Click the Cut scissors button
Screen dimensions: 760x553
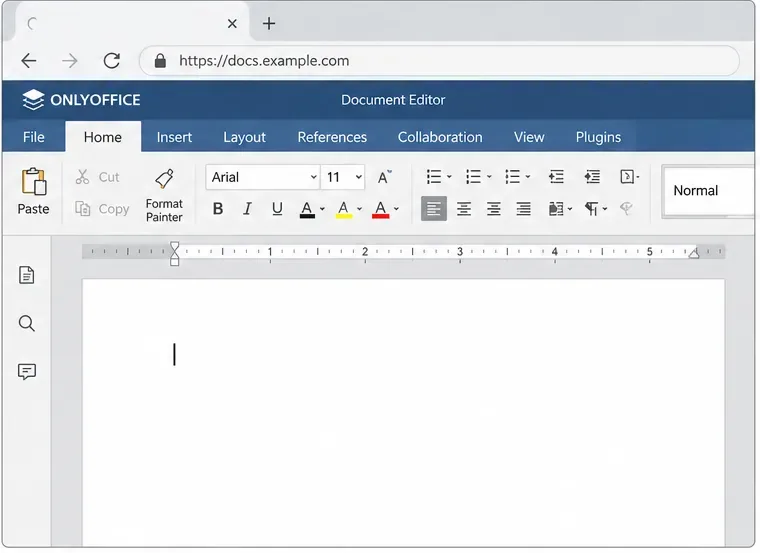click(x=97, y=177)
